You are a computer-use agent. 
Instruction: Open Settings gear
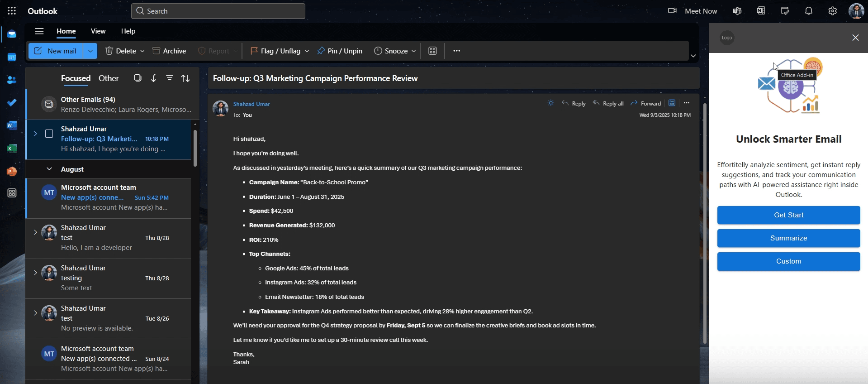click(833, 11)
